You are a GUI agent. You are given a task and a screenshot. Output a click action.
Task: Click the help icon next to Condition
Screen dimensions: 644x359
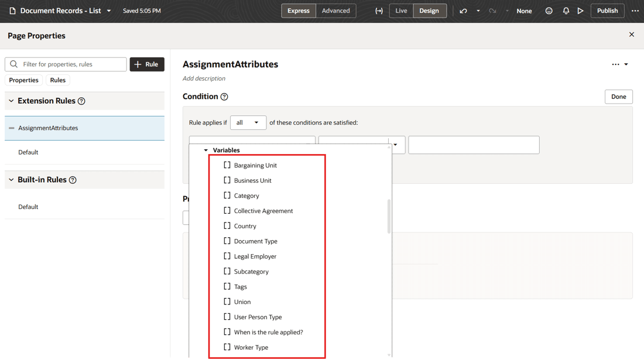coord(224,97)
